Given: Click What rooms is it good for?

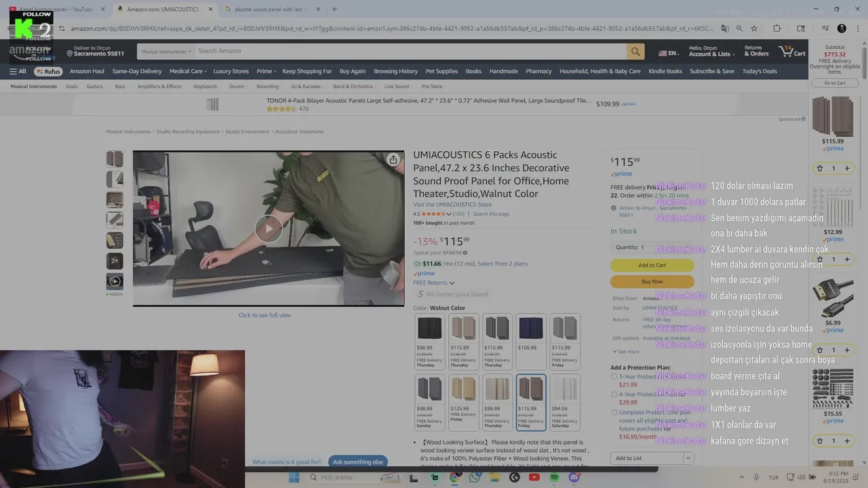Looking at the screenshot, I should point(287,462).
